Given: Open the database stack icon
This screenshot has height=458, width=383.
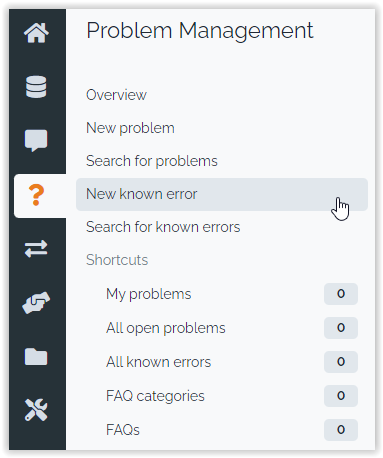Looking at the screenshot, I should coord(36,87).
